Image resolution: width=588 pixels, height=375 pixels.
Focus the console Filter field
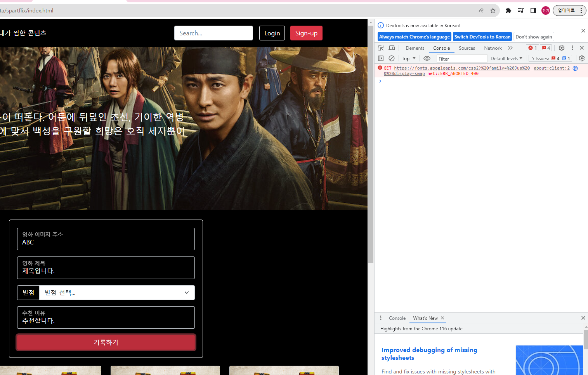coord(462,59)
